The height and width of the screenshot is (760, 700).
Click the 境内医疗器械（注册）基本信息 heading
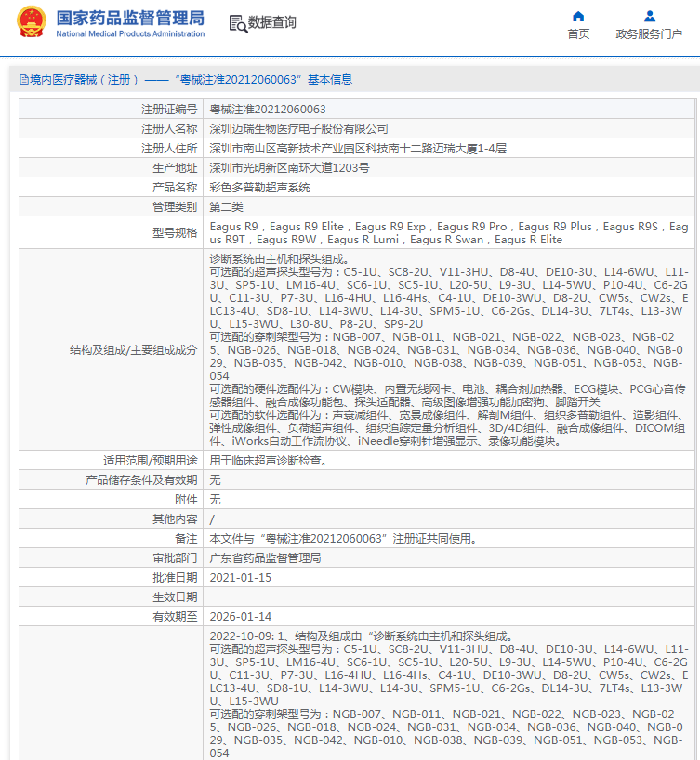[192, 80]
